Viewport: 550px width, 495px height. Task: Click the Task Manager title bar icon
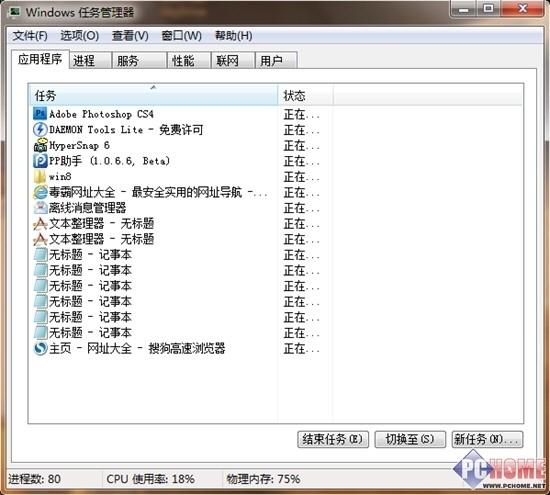14,12
